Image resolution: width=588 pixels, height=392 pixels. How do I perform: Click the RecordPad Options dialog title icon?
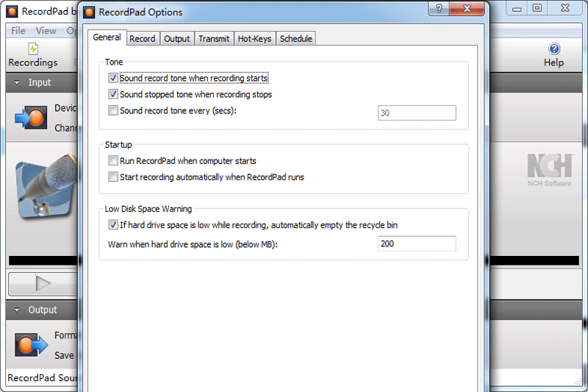coord(89,12)
